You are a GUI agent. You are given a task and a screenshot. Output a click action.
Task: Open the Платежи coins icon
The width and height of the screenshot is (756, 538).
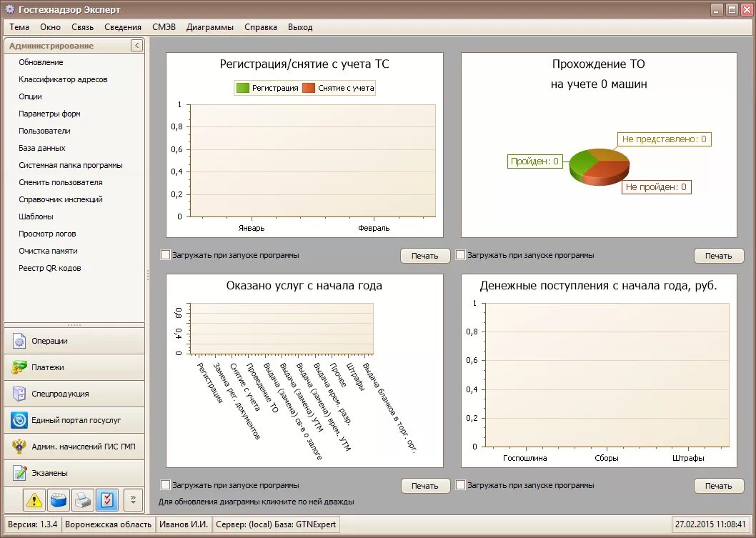(x=19, y=367)
